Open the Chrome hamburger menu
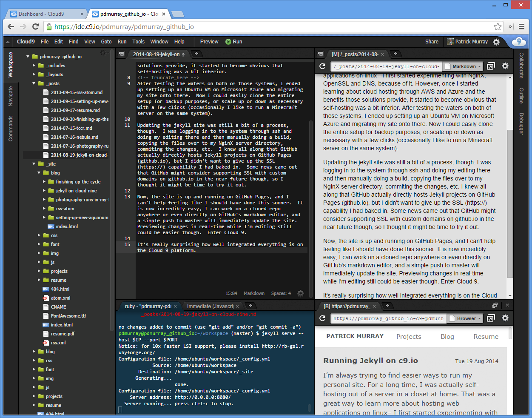 pos(522,26)
